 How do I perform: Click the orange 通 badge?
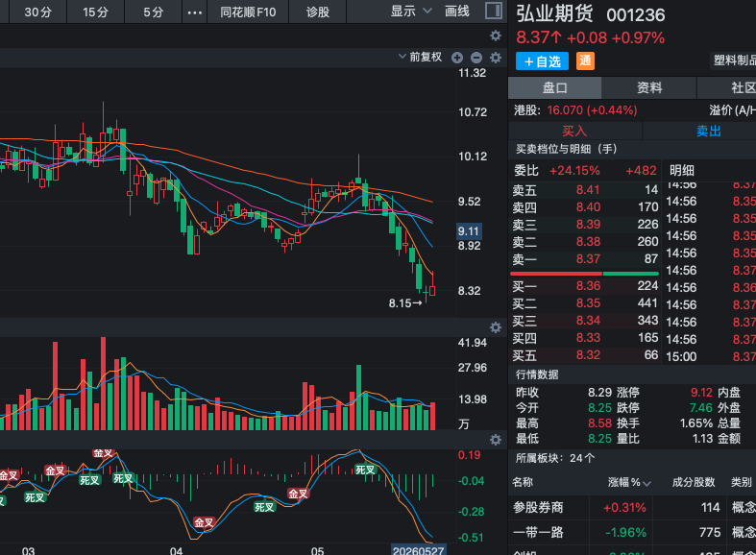585,60
